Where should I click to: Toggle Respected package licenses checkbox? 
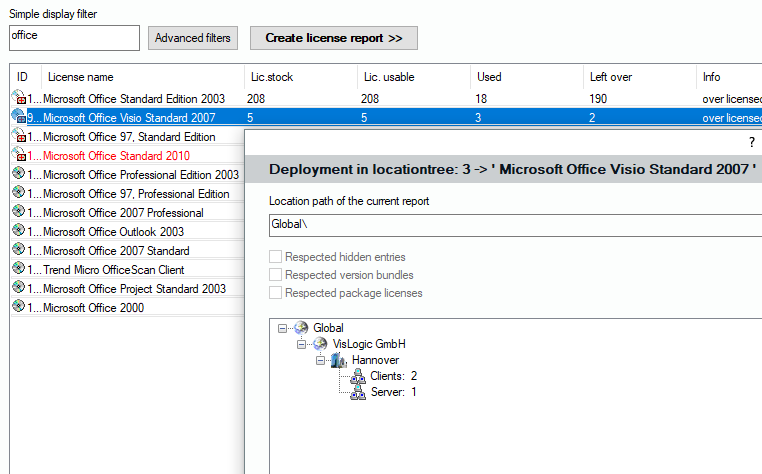(276, 293)
